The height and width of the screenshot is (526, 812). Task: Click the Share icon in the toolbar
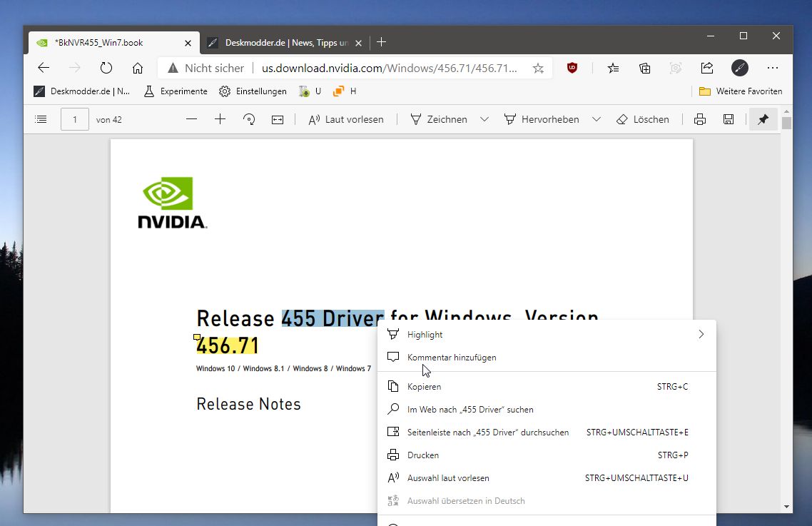click(707, 68)
